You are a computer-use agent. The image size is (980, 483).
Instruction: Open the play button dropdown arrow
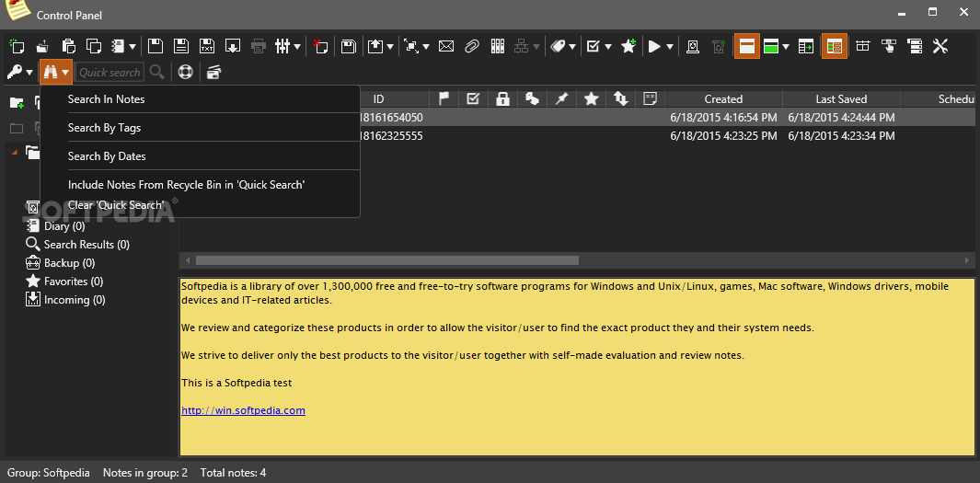(x=669, y=46)
